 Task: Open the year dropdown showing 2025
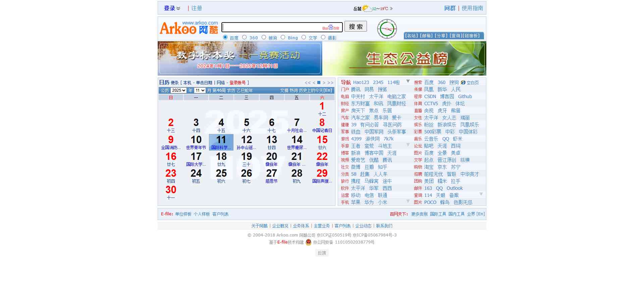[178, 90]
